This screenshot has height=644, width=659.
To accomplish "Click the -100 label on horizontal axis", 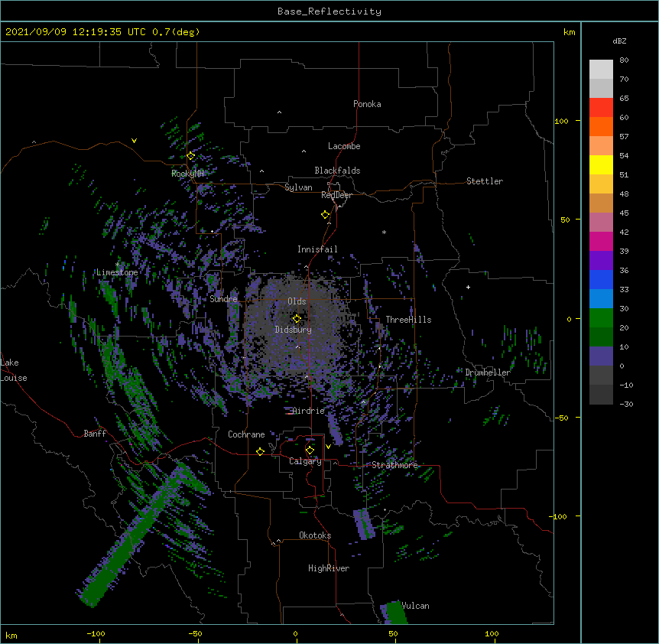I will pos(96,633).
